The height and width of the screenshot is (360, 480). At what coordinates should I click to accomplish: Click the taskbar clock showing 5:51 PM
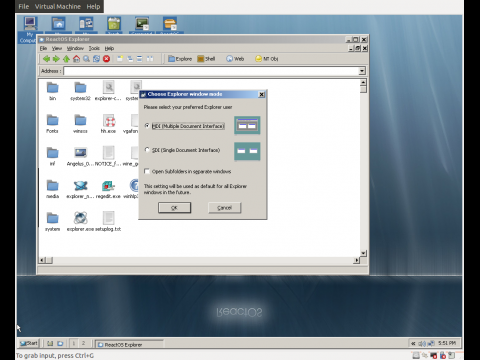click(x=447, y=343)
